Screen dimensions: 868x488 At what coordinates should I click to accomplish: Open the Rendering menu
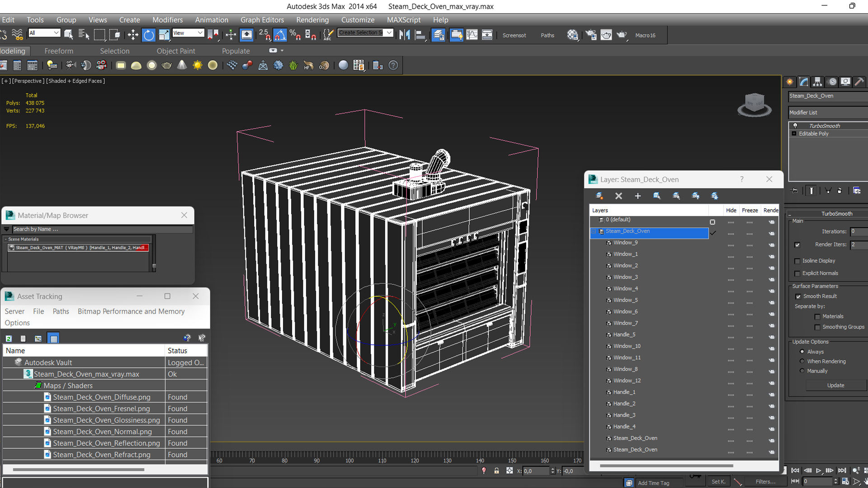click(x=312, y=20)
